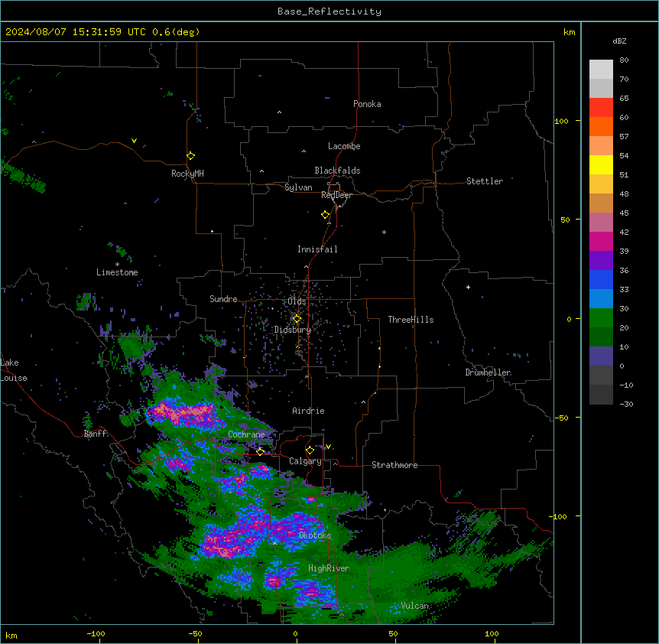This screenshot has width=659, height=644.
Task: Click the Airdrie city label
Action: (308, 411)
